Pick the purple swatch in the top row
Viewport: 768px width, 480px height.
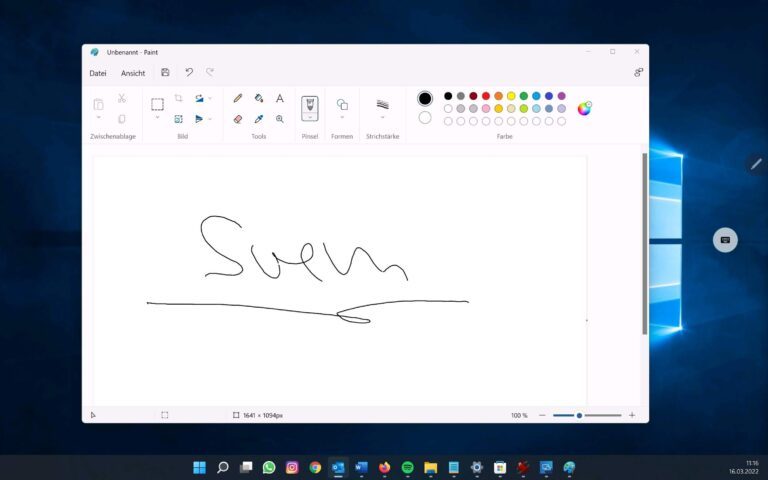[x=562, y=96]
